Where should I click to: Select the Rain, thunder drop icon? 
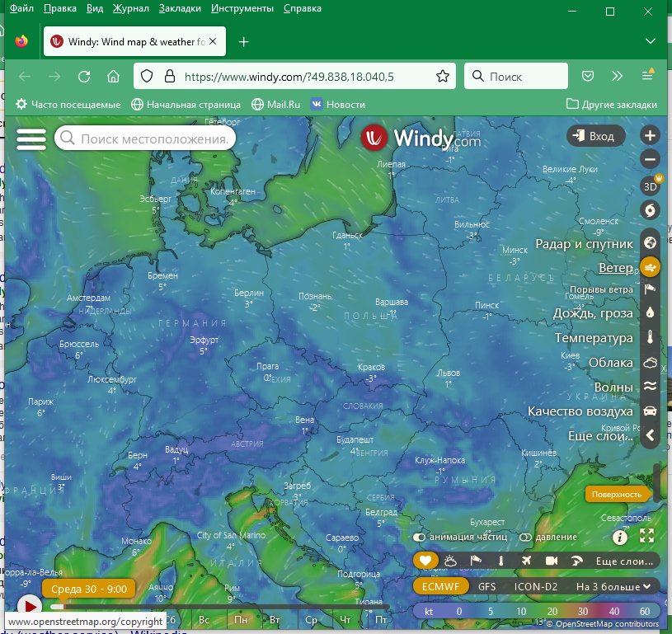(650, 312)
